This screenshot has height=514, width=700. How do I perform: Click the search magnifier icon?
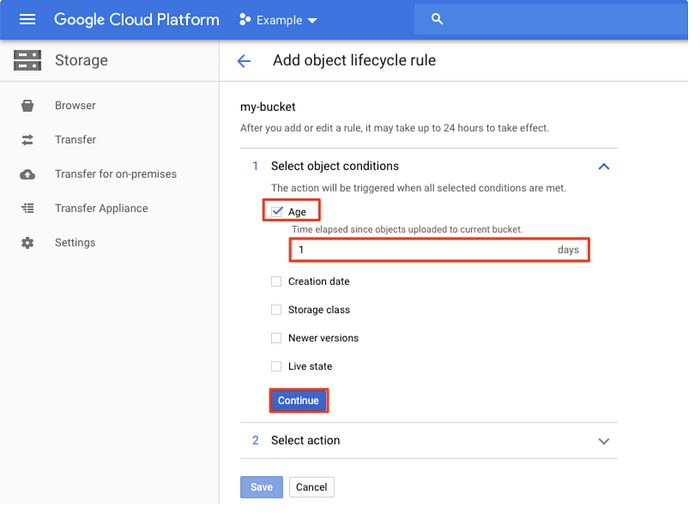[x=436, y=20]
